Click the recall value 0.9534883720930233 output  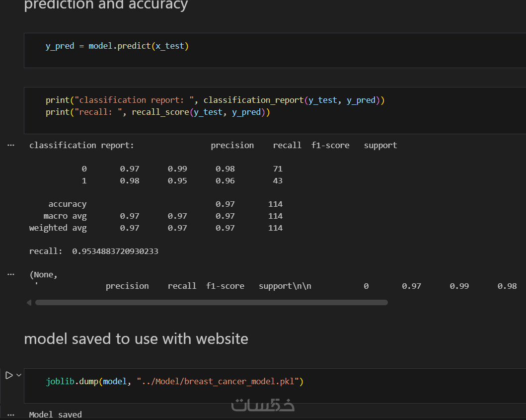coord(115,252)
